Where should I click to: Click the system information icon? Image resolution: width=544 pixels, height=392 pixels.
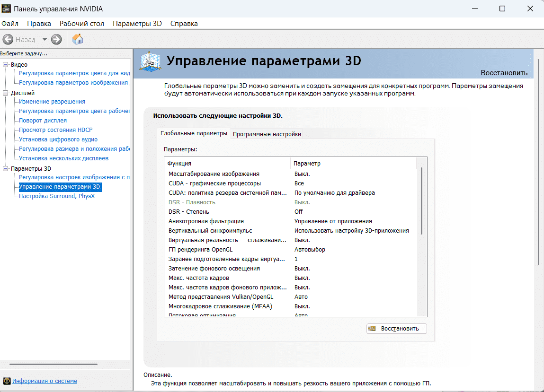[7, 381]
